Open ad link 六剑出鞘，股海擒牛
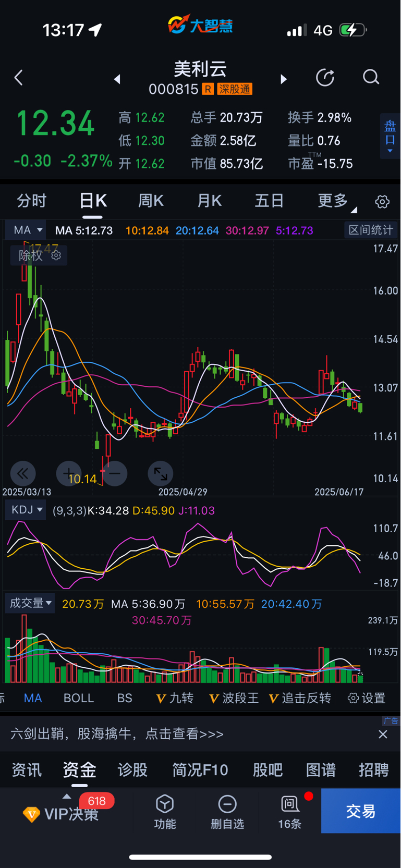This screenshot has width=401, height=868. pyautogui.click(x=117, y=734)
